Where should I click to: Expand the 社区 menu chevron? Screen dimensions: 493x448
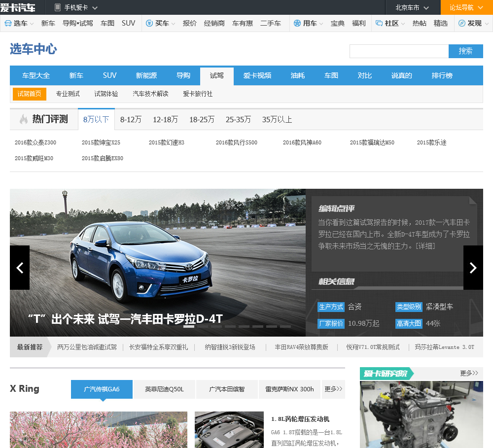[x=403, y=24]
